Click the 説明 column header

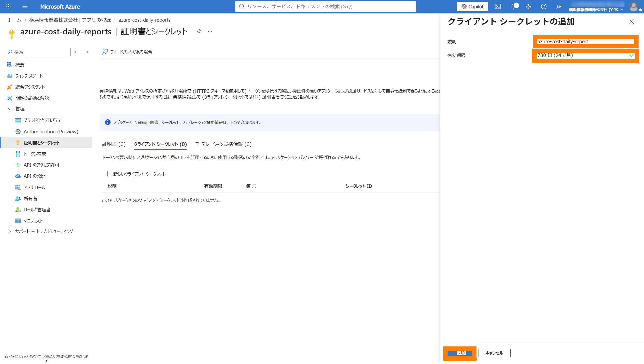point(112,186)
